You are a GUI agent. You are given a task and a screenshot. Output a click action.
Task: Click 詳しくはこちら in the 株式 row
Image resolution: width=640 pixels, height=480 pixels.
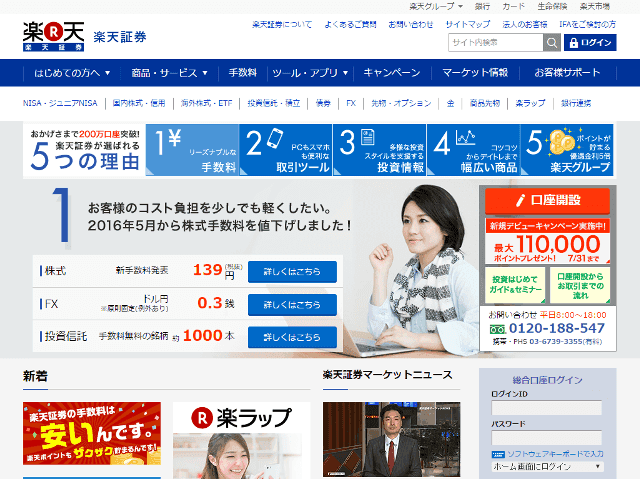(292, 272)
